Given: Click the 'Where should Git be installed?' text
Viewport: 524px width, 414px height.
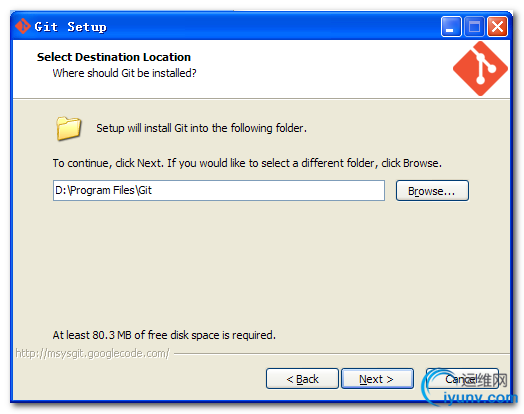Looking at the screenshot, I should (x=124, y=73).
